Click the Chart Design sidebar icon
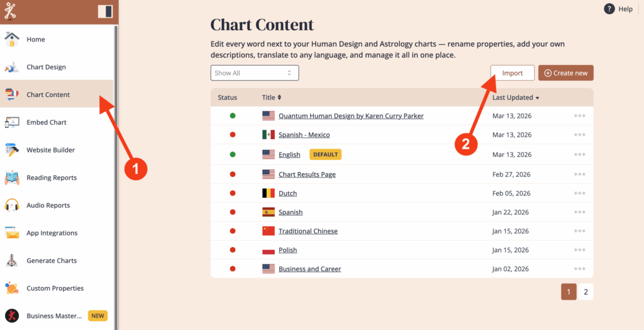The width and height of the screenshot is (644, 330). click(x=12, y=67)
